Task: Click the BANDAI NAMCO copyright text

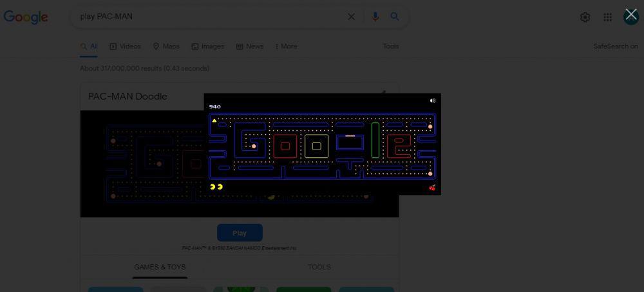Action: coord(239,248)
